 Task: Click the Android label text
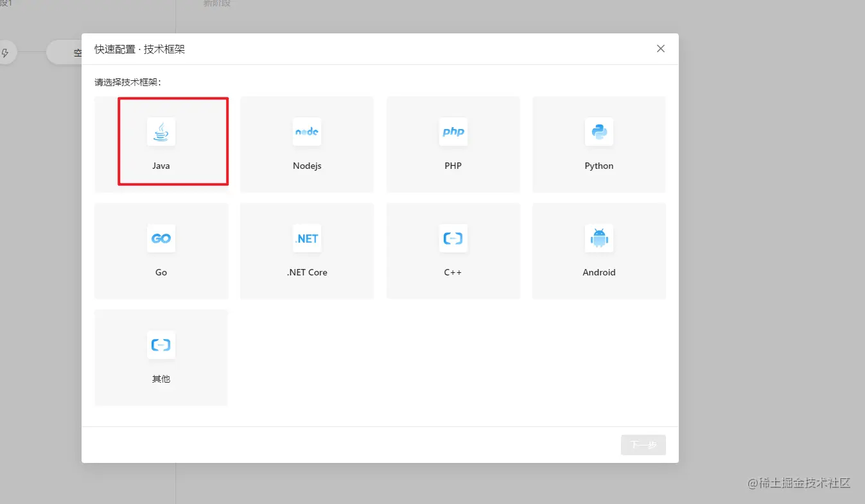coord(599,272)
